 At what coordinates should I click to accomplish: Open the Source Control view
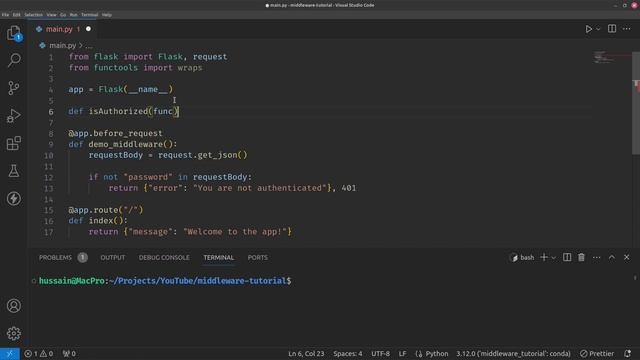point(13,88)
